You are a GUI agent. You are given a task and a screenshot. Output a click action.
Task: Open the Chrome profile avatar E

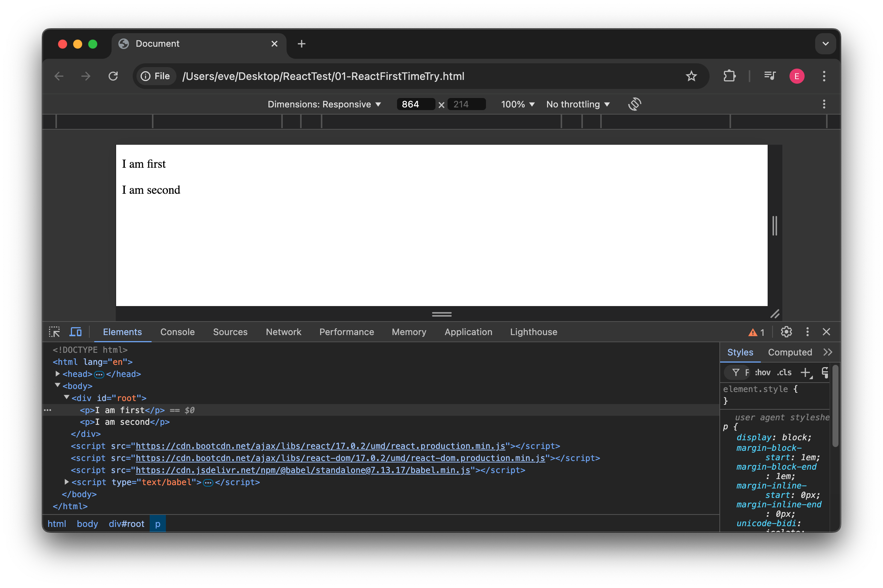(797, 76)
